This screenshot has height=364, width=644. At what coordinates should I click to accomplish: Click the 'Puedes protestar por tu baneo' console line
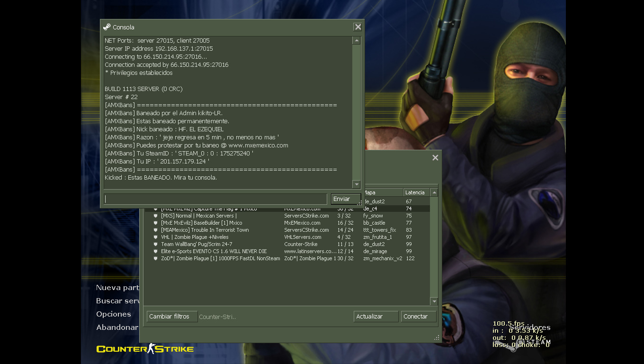click(197, 146)
